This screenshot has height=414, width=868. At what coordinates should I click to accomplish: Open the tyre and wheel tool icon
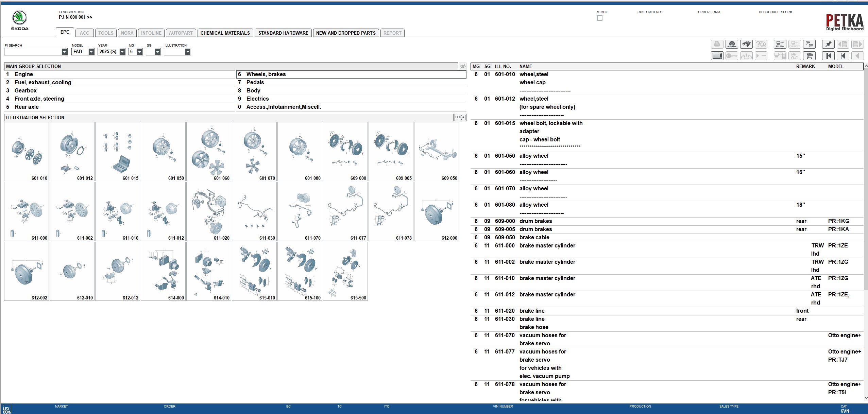point(732,44)
